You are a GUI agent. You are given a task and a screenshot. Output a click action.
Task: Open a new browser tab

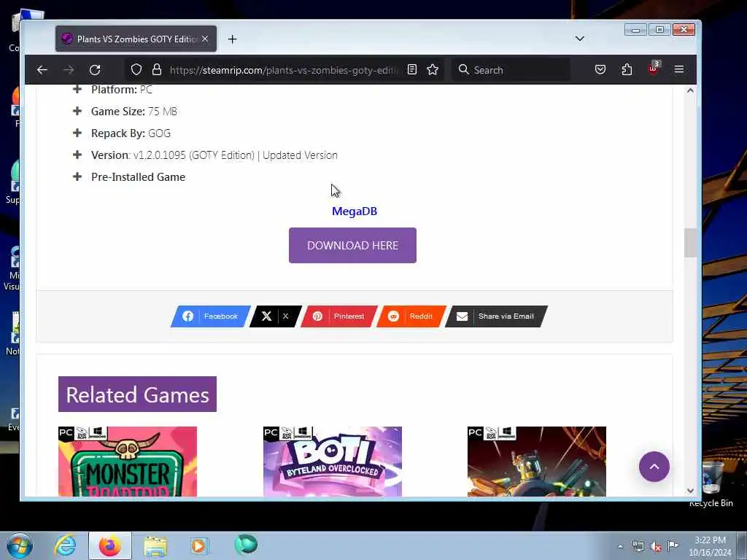pyautogui.click(x=233, y=39)
